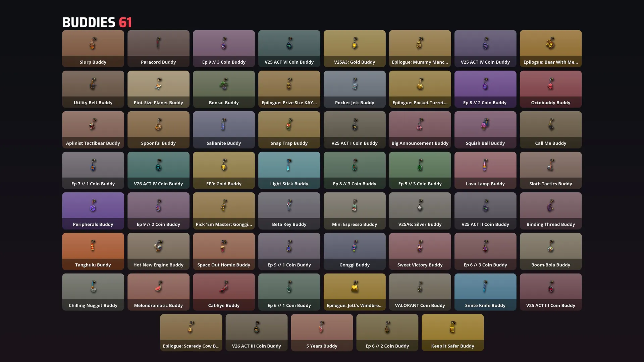Select the Melondramatic Buddy watermelon icon
This screenshot has width=644, height=362.
coord(158,287)
